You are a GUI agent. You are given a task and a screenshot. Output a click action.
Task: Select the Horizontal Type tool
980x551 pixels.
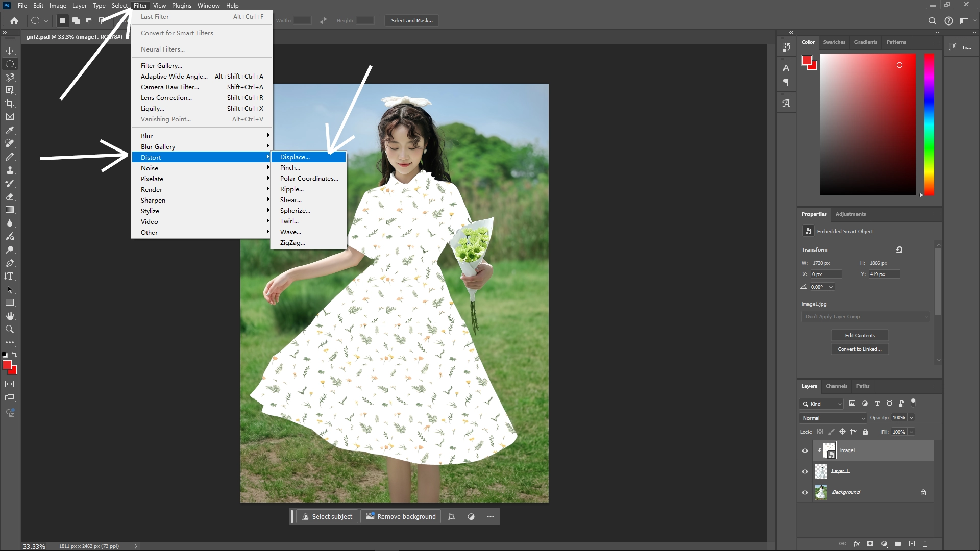[9, 277]
